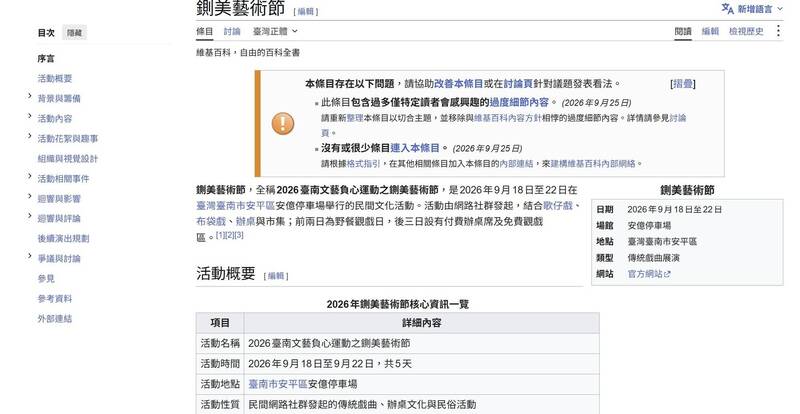Screen dimensions: 800x414
Task: Open the 檢視歷史 history tab
Action: [746, 31]
